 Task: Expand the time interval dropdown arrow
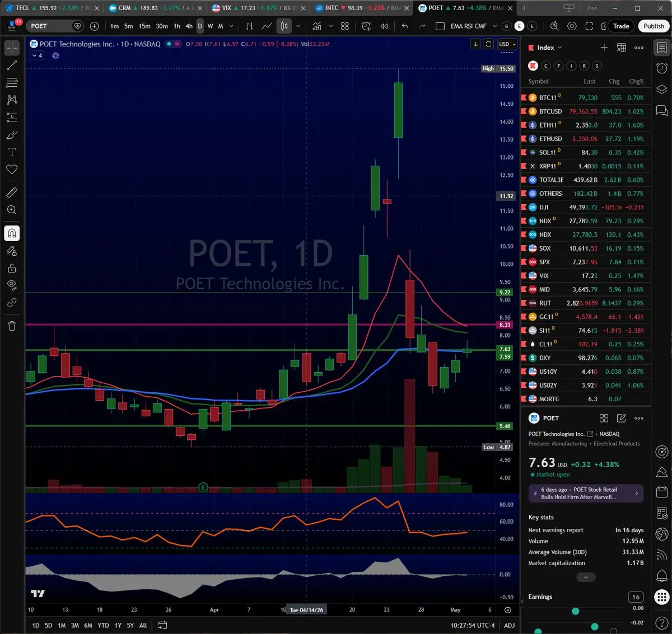[x=231, y=26]
